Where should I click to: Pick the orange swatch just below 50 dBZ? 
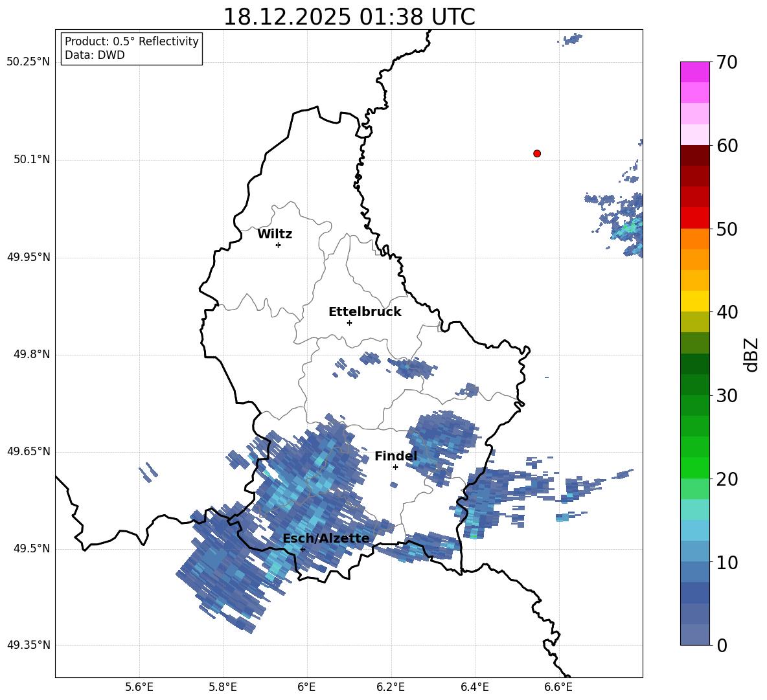(x=695, y=239)
